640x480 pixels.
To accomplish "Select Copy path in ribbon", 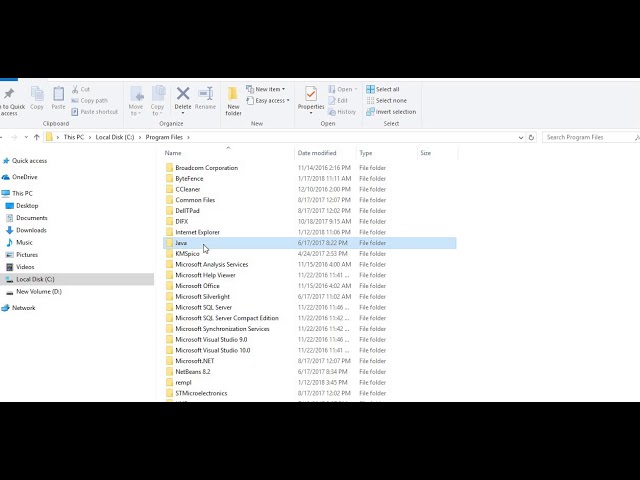I will click(x=90, y=100).
